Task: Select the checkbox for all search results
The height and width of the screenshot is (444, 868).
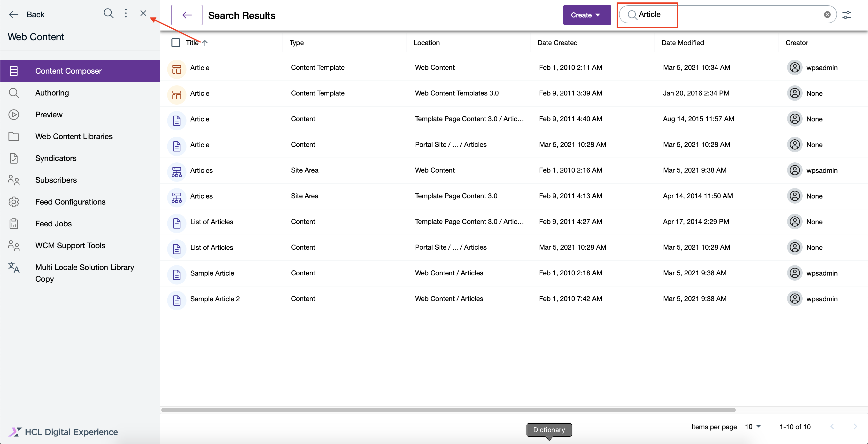Action: point(176,43)
